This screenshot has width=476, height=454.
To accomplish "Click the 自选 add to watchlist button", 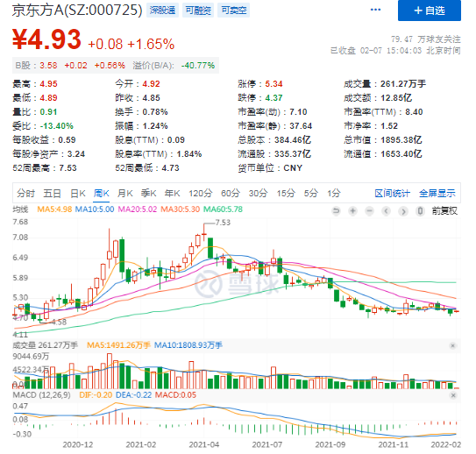I will [x=430, y=11].
